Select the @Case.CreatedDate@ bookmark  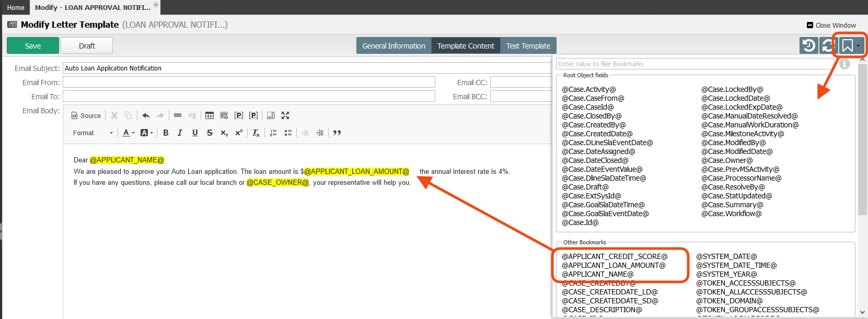pyautogui.click(x=597, y=134)
